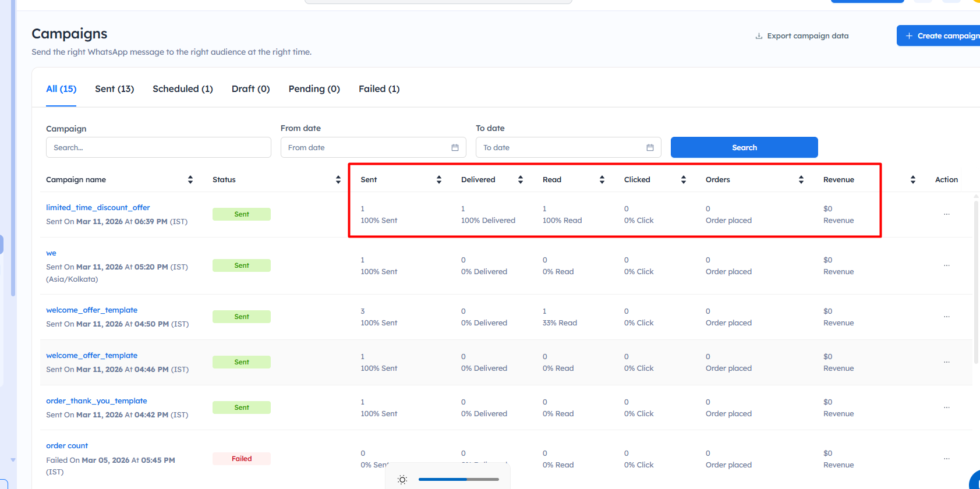Switch to the Sent (13) tab
This screenshot has height=489, width=980.
(x=114, y=89)
